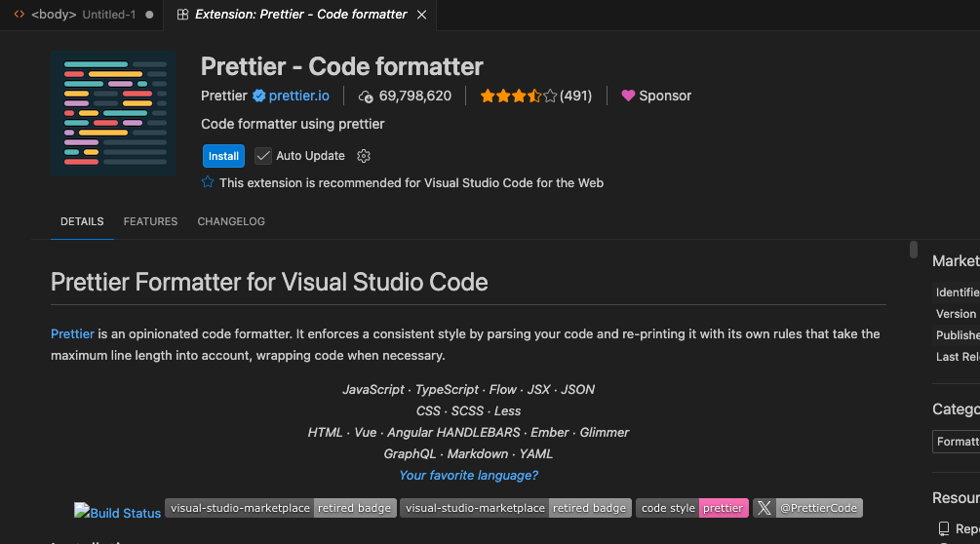Click the Published row in Marketplace panel
This screenshot has width=980, height=544.
pos(957,335)
